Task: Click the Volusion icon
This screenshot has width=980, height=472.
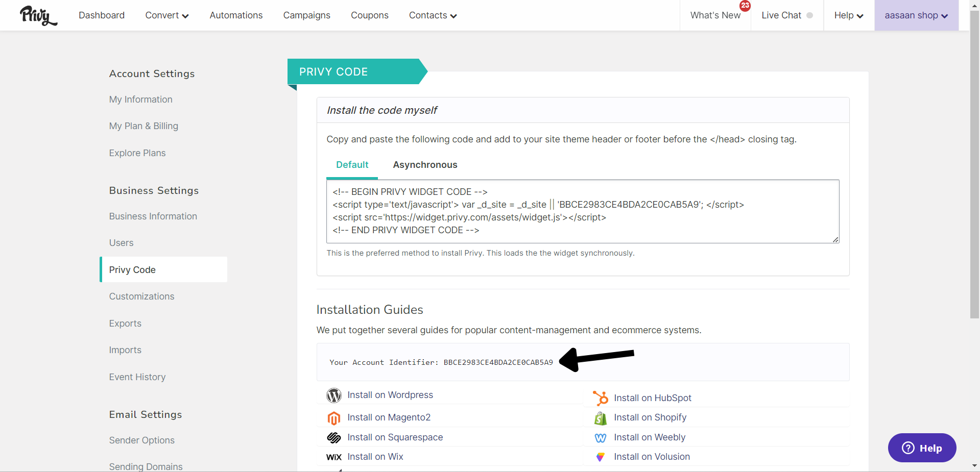Action: 601,457
